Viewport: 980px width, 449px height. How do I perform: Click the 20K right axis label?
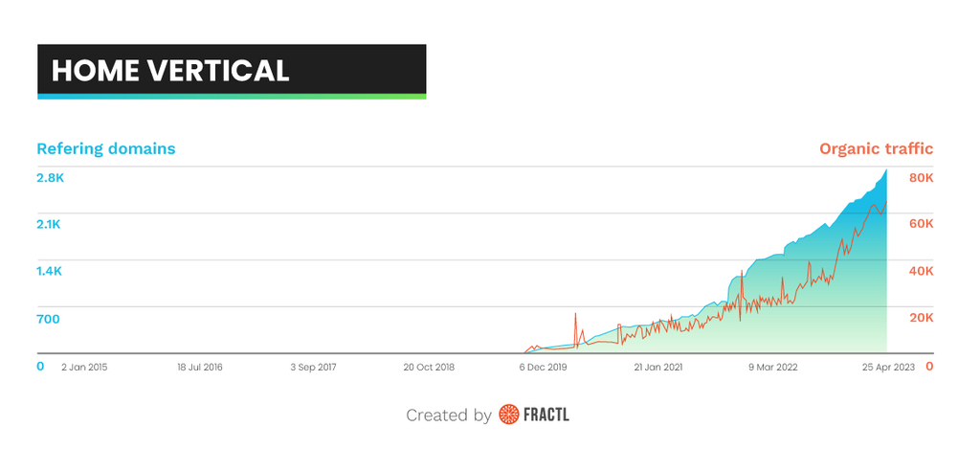[x=922, y=318]
